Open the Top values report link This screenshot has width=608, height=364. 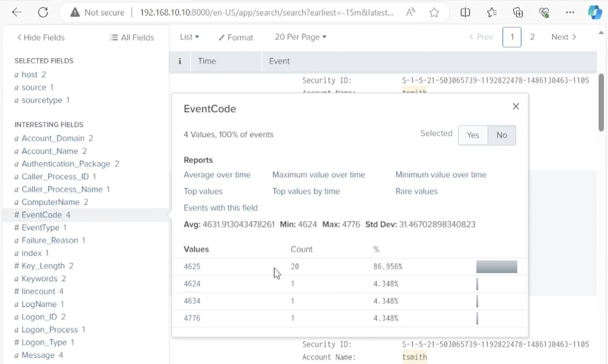(203, 191)
